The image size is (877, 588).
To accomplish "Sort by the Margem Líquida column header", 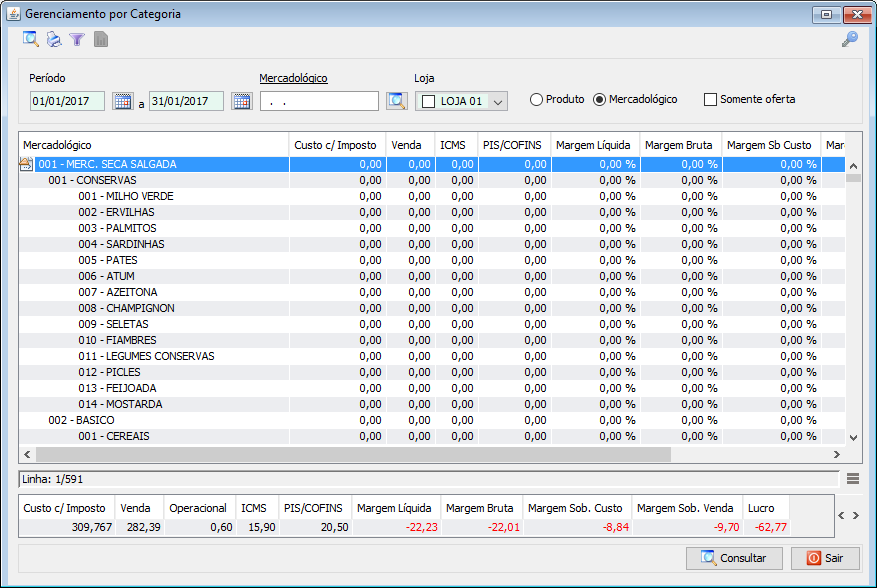I will click(x=594, y=145).
